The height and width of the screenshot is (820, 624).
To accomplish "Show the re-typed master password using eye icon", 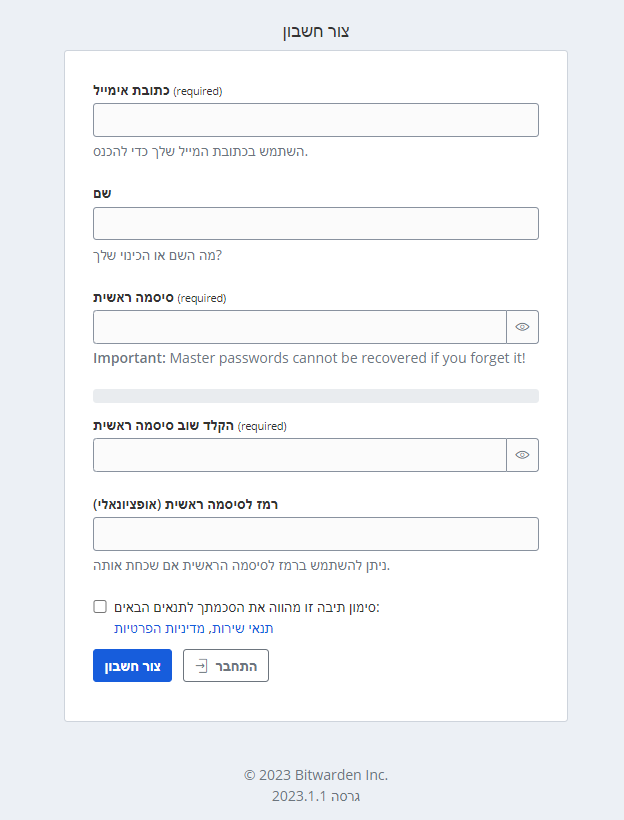I will click(522, 455).
